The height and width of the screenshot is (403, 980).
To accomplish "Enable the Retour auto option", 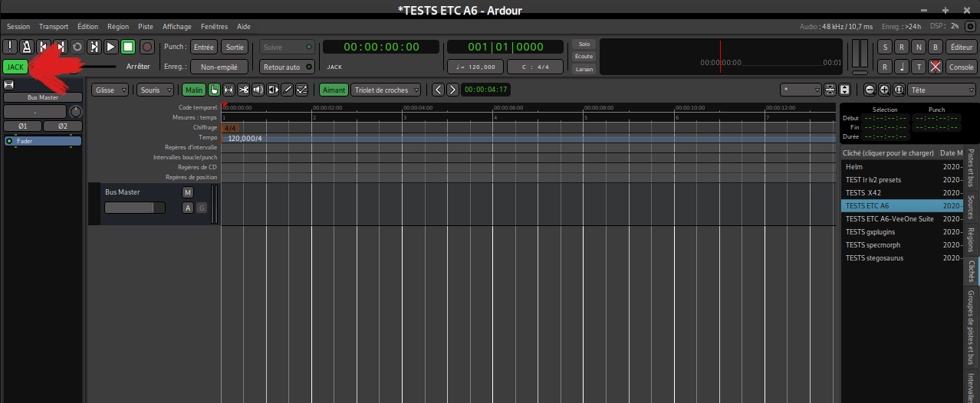I will (287, 67).
